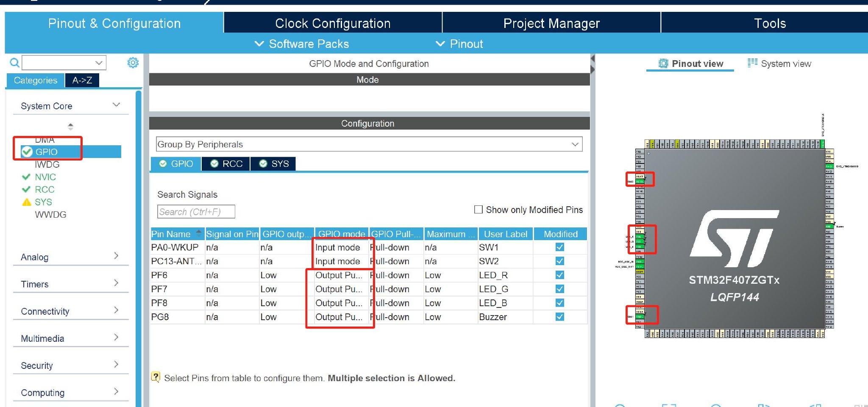Click the green check icon beside GPIO
Screen dimensions: 868x407
27,152
